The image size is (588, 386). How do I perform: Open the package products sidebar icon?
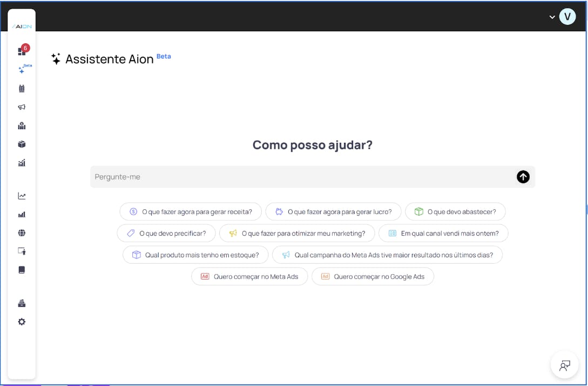click(22, 144)
